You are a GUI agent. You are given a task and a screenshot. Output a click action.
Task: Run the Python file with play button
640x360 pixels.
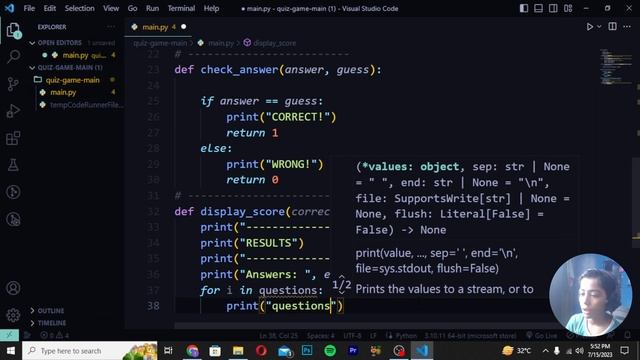point(589,27)
